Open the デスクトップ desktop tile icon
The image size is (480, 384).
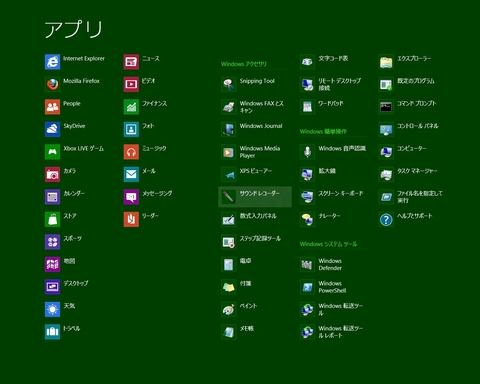tap(52, 287)
